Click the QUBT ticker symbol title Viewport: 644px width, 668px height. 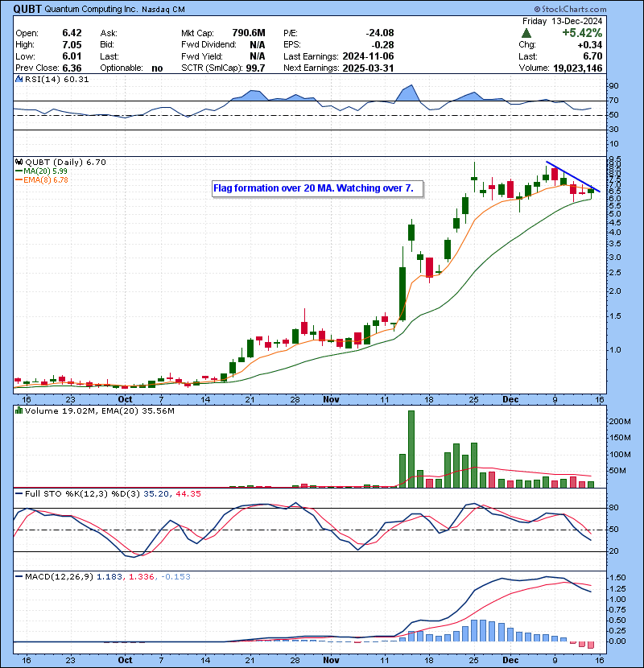27,9
